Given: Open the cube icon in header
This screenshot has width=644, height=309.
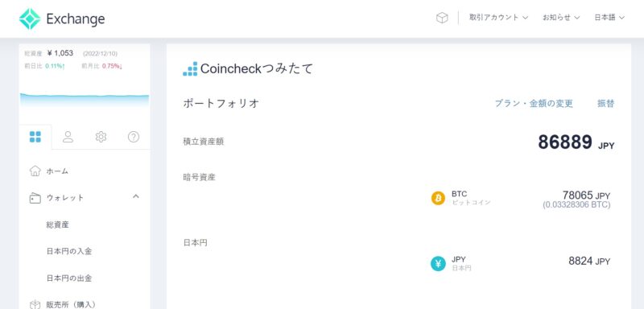Looking at the screenshot, I should (x=442, y=18).
